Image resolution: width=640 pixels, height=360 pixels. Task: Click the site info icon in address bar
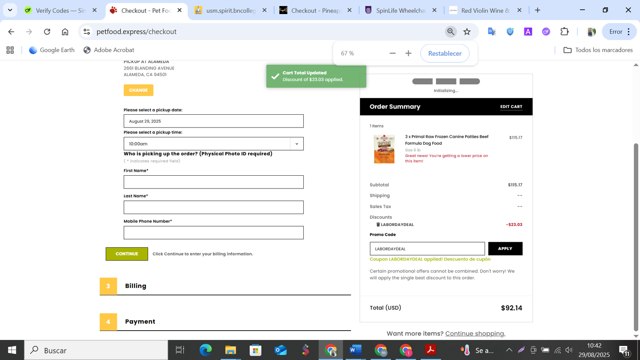click(87, 31)
